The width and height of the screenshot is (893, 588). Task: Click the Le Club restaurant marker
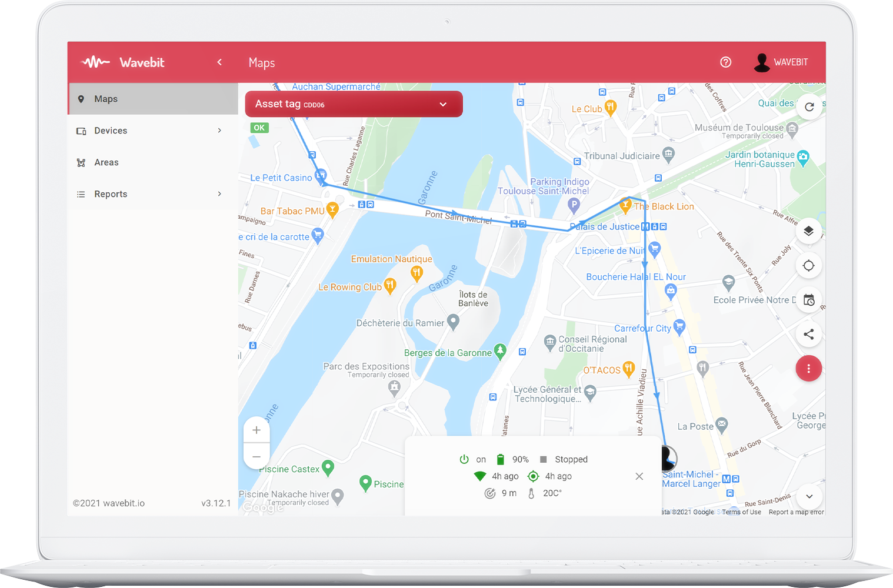(611, 108)
